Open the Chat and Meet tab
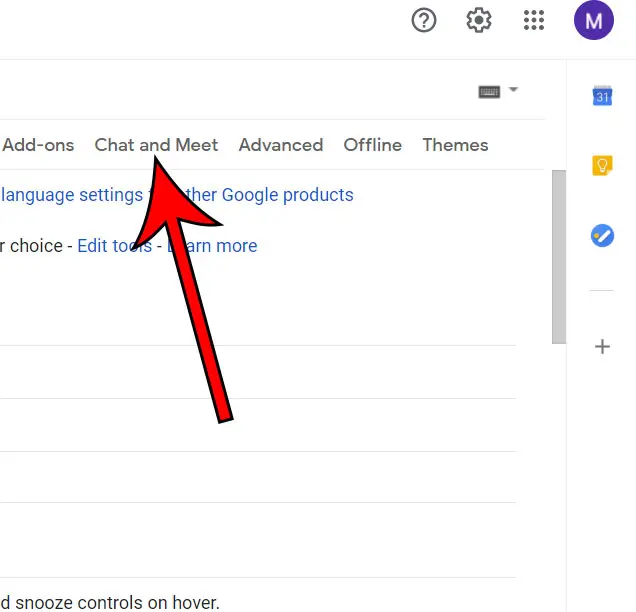Screen dimensions: 636x612 [156, 145]
